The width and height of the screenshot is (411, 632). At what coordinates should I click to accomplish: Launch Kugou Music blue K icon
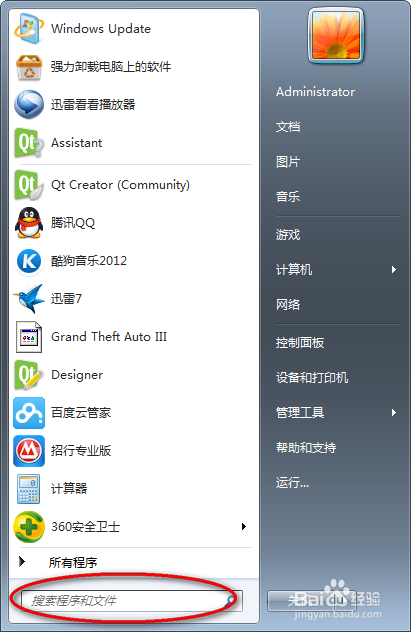tap(29, 261)
